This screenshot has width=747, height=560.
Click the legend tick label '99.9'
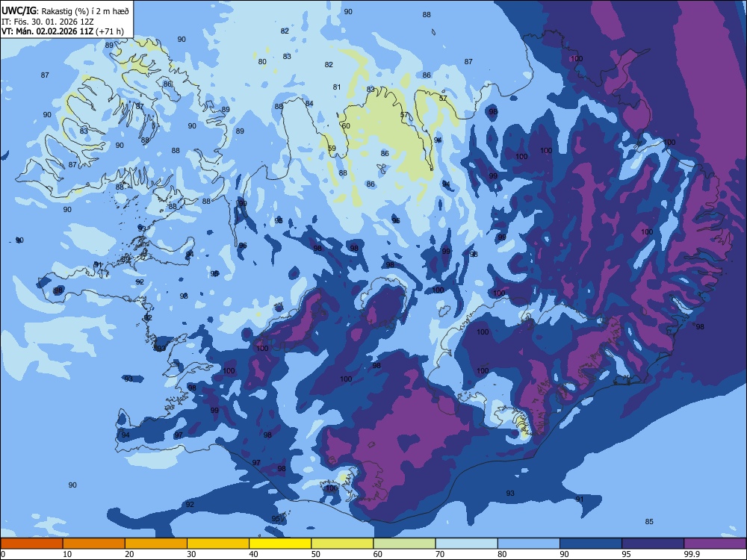tap(691, 554)
